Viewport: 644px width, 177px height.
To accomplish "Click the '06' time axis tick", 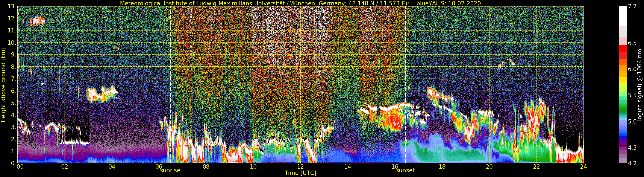I will pyautogui.click(x=159, y=166).
